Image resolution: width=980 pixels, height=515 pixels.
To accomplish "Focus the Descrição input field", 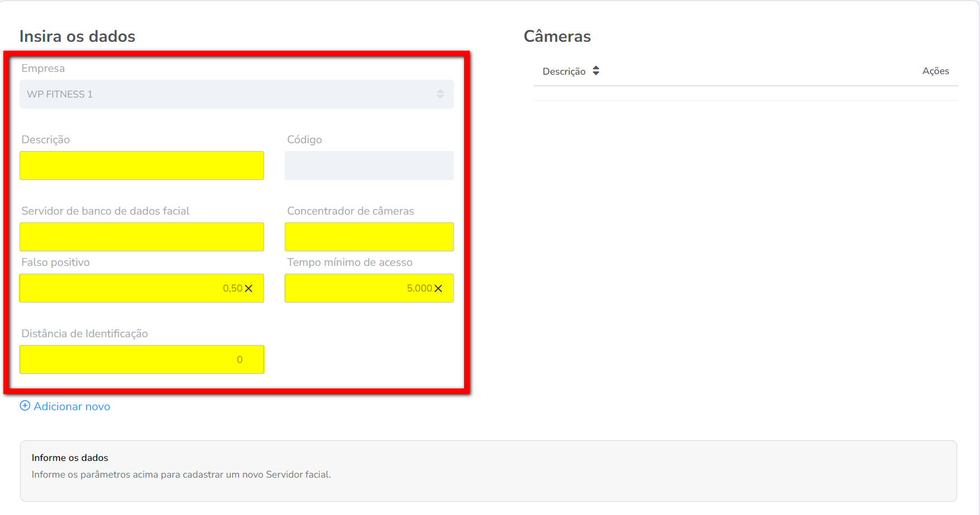I will [x=142, y=166].
